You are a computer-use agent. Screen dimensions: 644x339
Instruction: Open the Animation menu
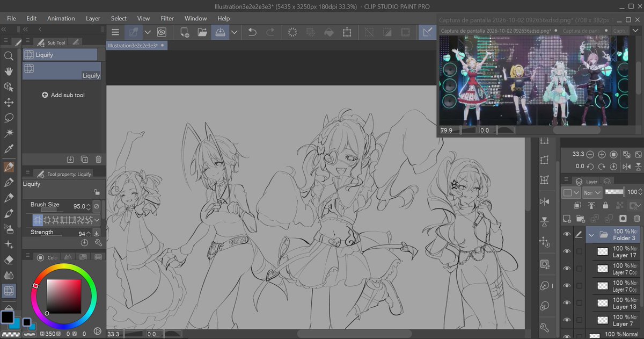pyautogui.click(x=61, y=18)
